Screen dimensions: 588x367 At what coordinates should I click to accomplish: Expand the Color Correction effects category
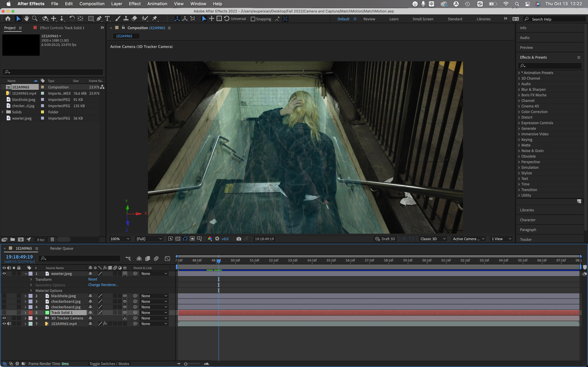pyautogui.click(x=519, y=112)
